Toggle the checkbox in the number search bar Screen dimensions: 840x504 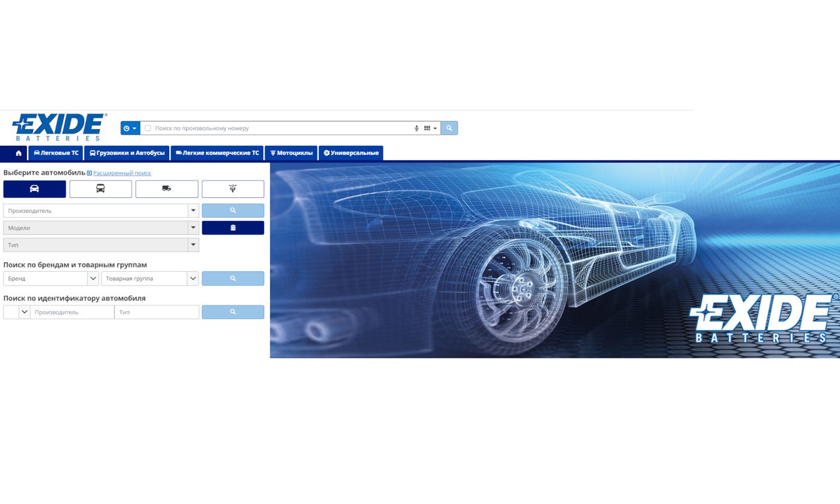click(x=148, y=128)
